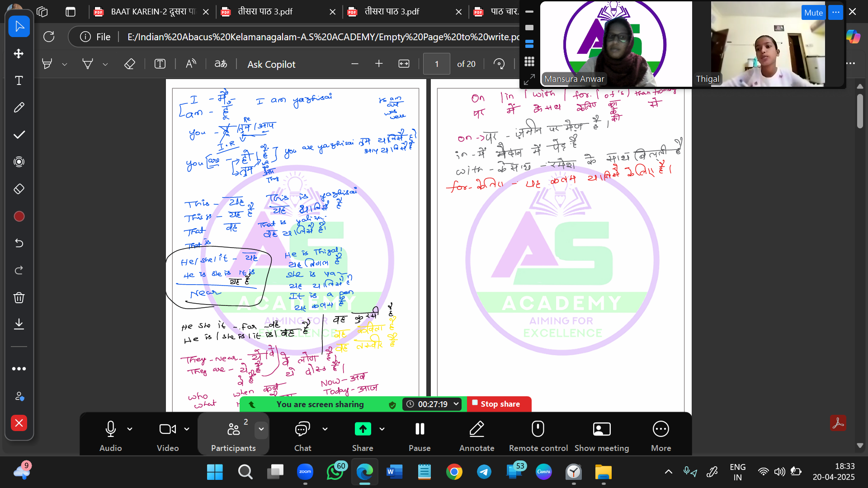868x488 pixels.
Task: Expand the Participants options chevron
Action: pos(261,429)
